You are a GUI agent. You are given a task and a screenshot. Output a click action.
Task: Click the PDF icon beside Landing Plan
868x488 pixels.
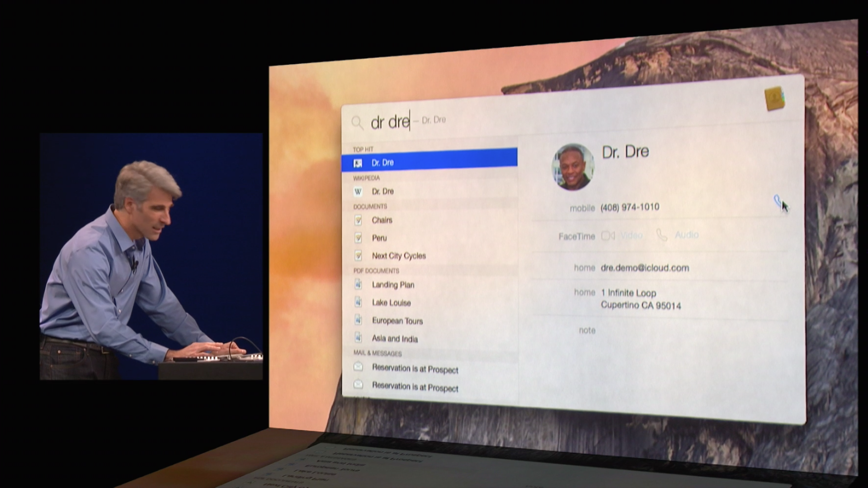tap(358, 284)
